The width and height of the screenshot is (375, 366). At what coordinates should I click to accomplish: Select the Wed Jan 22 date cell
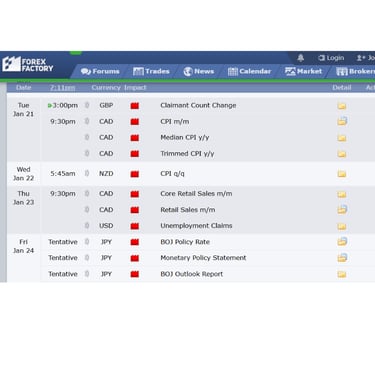[23, 174]
